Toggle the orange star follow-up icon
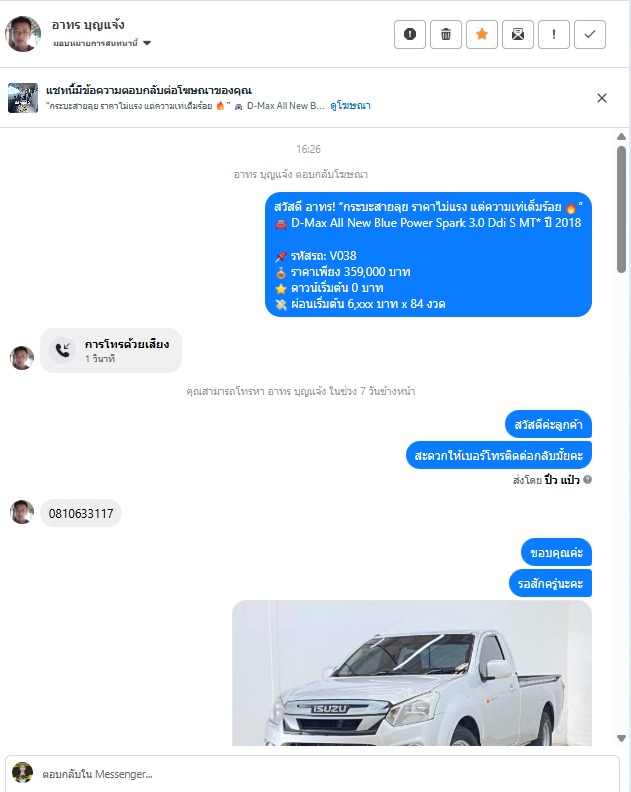631x792 pixels. [x=482, y=34]
